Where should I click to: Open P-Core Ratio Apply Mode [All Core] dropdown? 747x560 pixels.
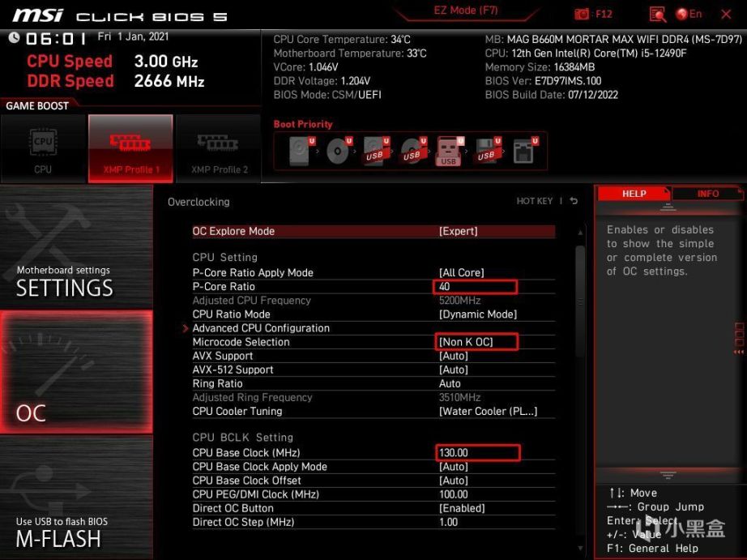click(461, 272)
